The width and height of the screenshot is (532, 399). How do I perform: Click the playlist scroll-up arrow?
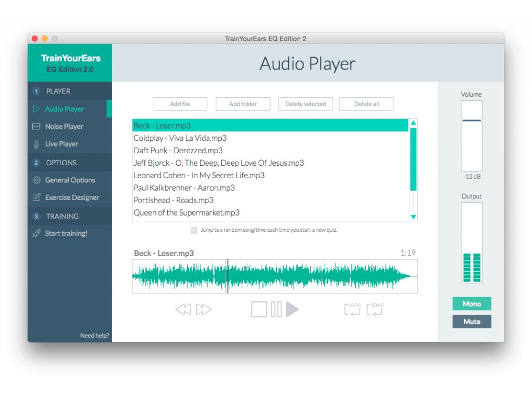[x=413, y=123]
